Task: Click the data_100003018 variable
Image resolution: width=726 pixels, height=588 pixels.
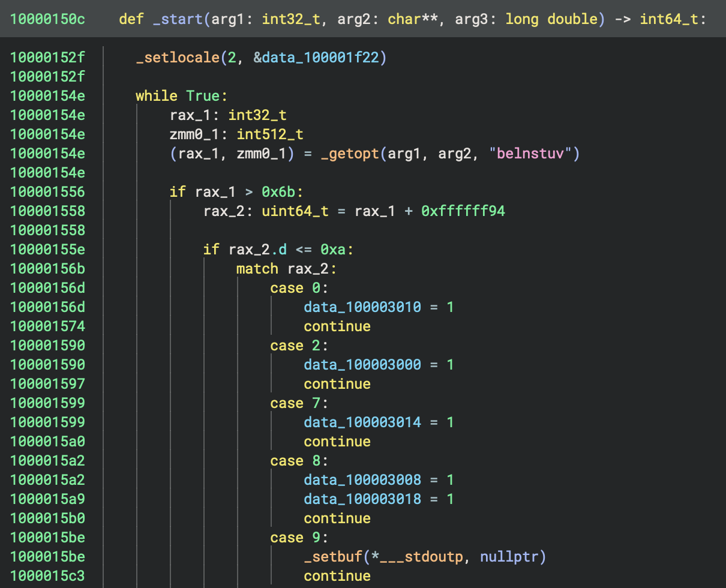Action: [362, 499]
